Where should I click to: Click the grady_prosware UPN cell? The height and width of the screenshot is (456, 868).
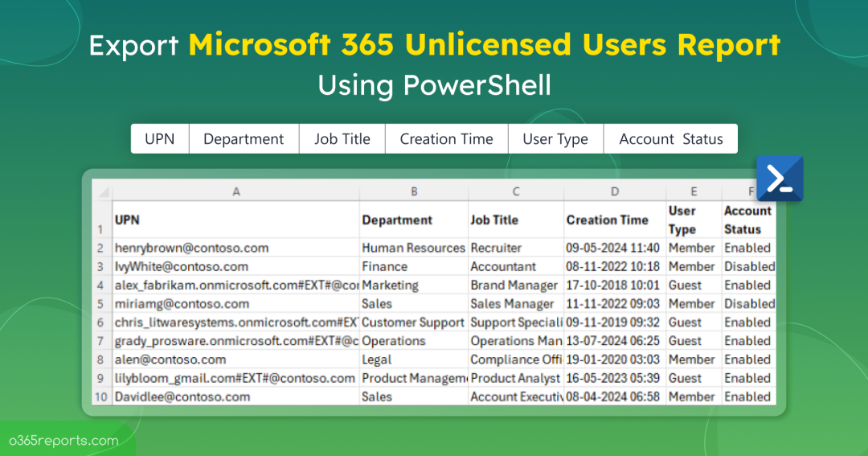coord(235,341)
